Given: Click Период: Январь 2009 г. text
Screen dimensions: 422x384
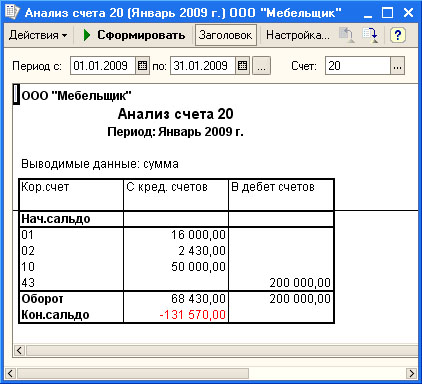Looking at the screenshot, I should tap(175, 132).
